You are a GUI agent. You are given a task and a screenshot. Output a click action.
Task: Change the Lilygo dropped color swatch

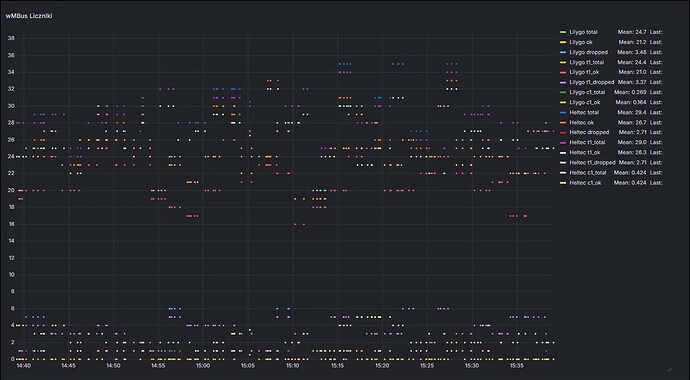tap(563, 52)
